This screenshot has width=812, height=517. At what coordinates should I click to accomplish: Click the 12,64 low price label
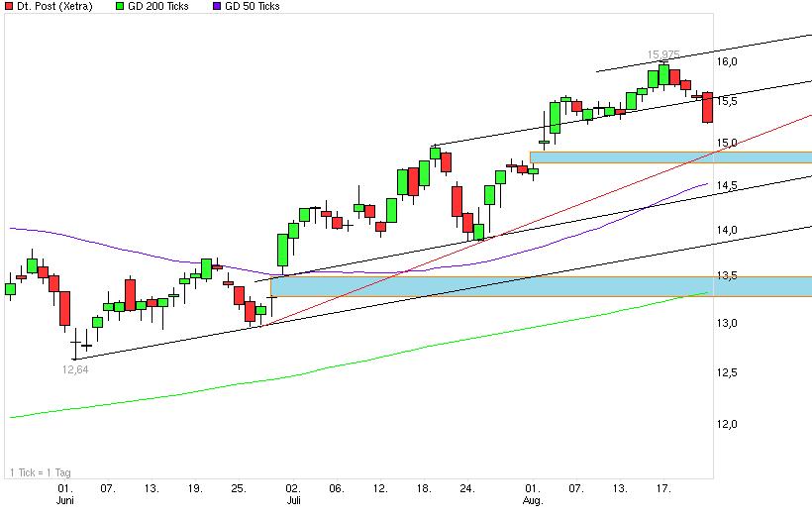[x=75, y=369]
